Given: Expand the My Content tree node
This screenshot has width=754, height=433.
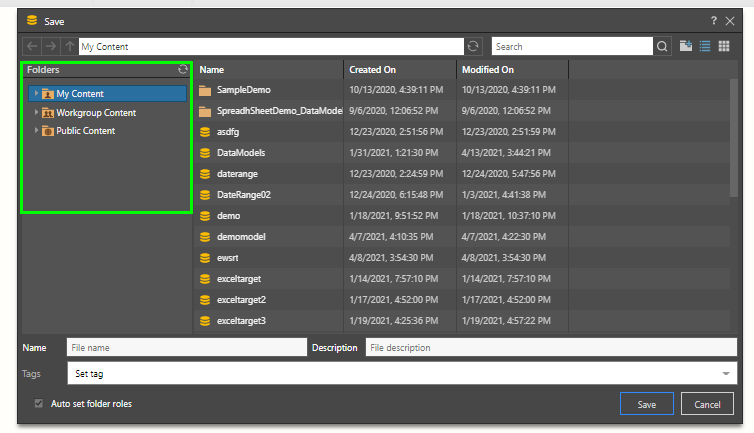Looking at the screenshot, I should [x=36, y=94].
